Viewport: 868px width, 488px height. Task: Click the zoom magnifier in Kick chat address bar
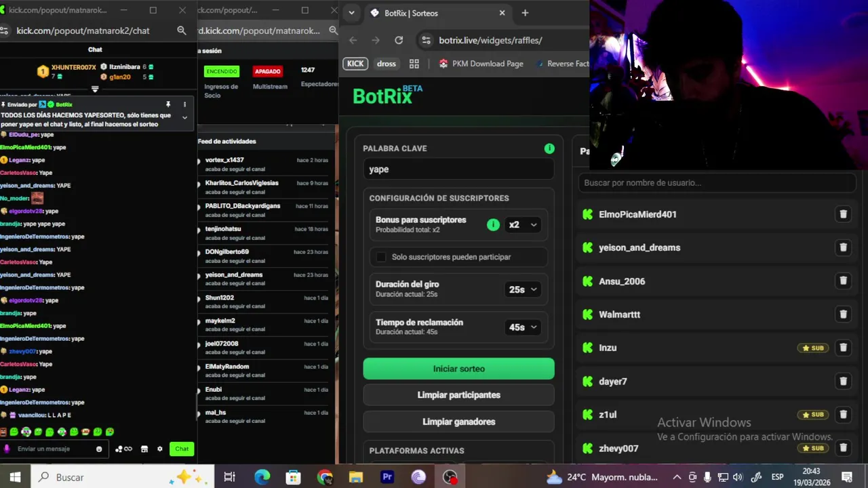coord(181,30)
